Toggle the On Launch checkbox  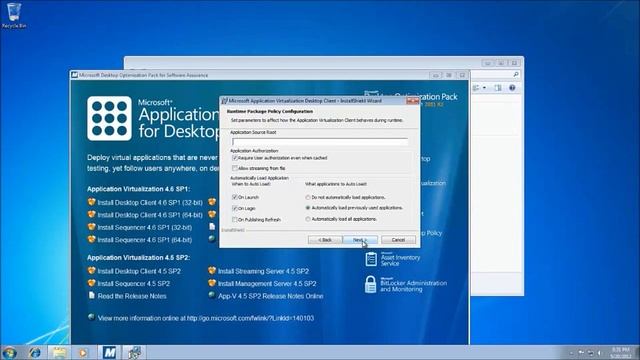coord(235,197)
